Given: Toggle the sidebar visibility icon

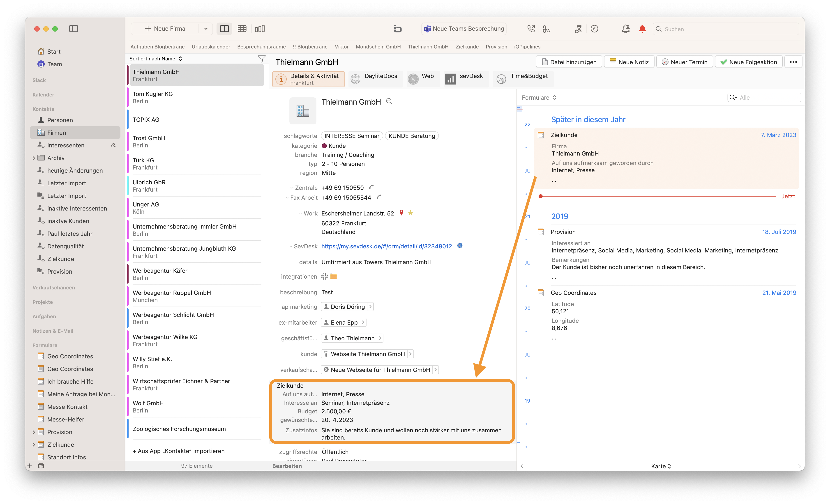Looking at the screenshot, I should coord(74,29).
